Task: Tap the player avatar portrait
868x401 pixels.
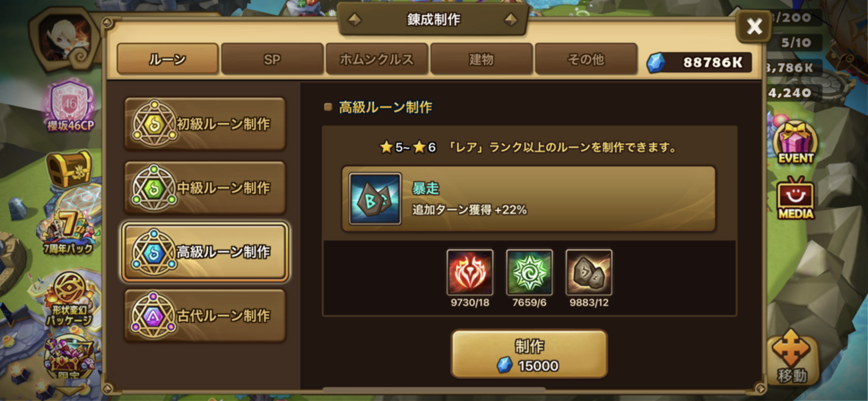Action: point(65,39)
